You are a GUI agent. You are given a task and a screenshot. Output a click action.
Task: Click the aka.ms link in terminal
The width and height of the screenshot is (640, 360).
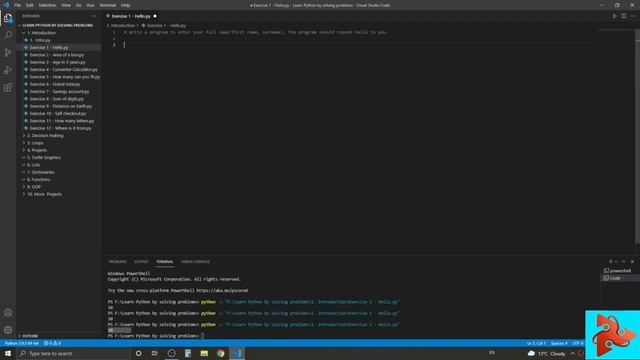(222, 291)
